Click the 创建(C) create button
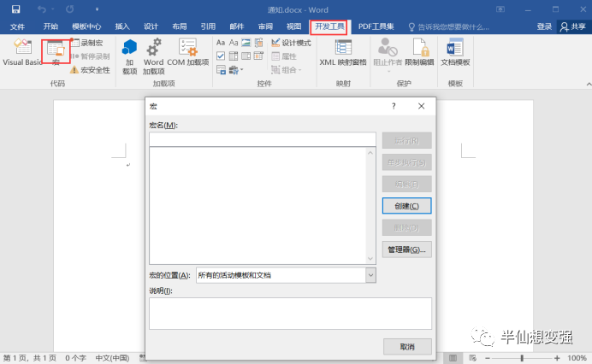The height and width of the screenshot is (364, 592). coord(406,206)
